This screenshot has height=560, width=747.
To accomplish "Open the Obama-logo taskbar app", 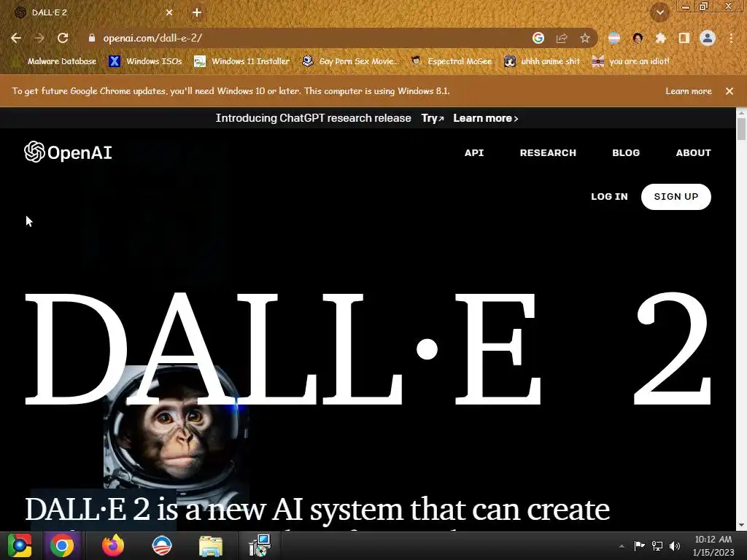I will 161,545.
